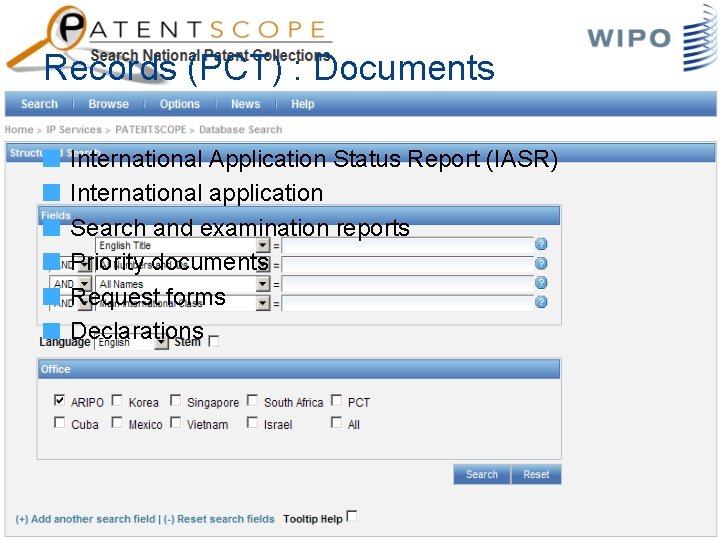Click the Reset button

pyautogui.click(x=536, y=474)
